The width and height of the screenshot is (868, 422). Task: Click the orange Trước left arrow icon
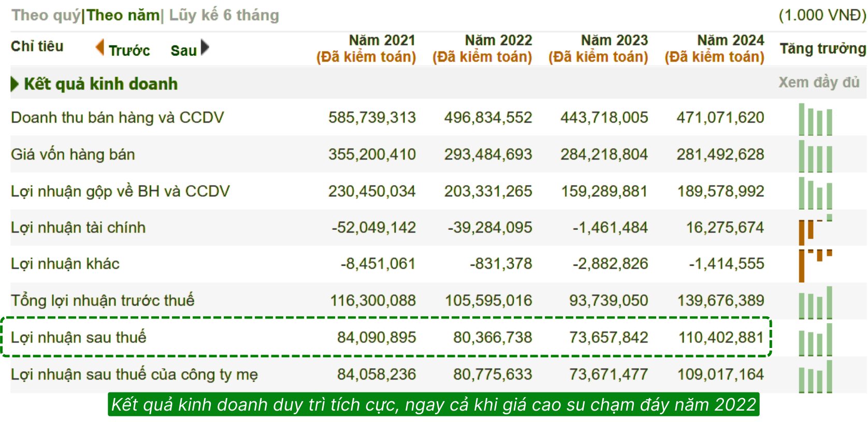click(x=100, y=47)
